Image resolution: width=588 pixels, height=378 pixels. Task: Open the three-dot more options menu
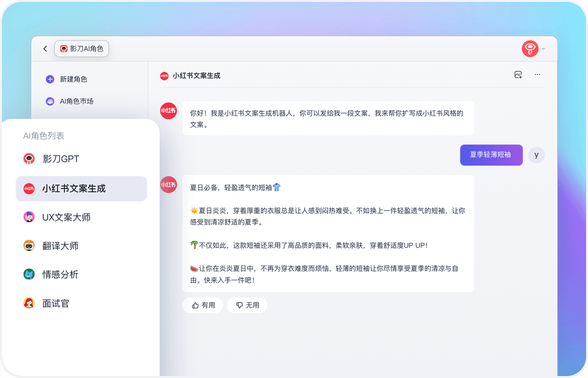point(537,75)
